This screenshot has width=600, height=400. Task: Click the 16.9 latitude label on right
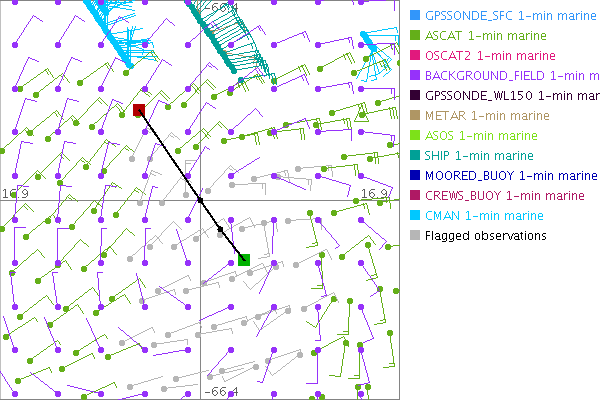[373, 193]
